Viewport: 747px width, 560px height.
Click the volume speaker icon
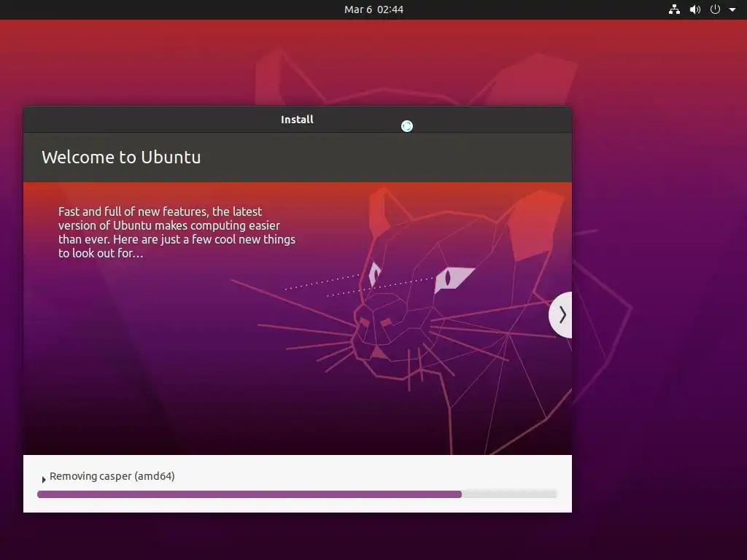pos(695,9)
